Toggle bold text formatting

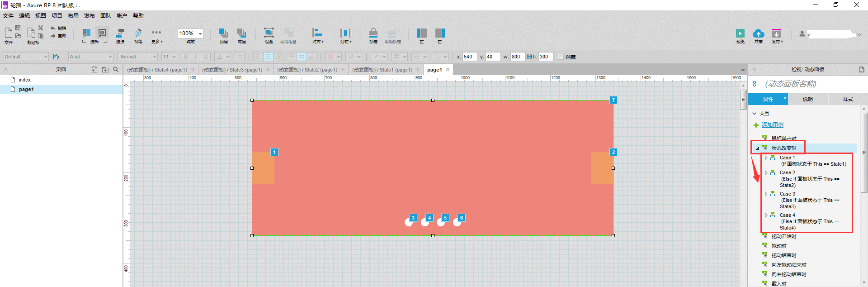point(185,57)
